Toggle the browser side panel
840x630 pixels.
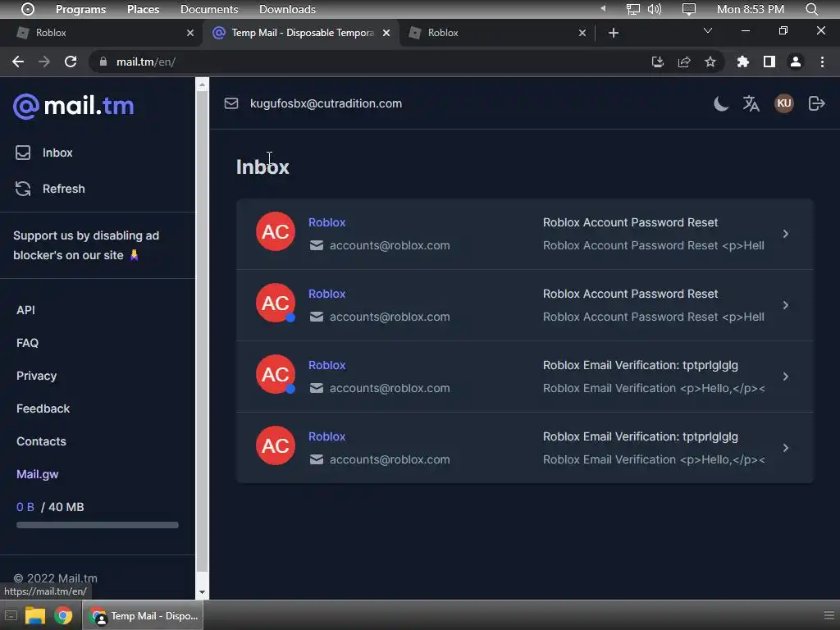tap(769, 62)
